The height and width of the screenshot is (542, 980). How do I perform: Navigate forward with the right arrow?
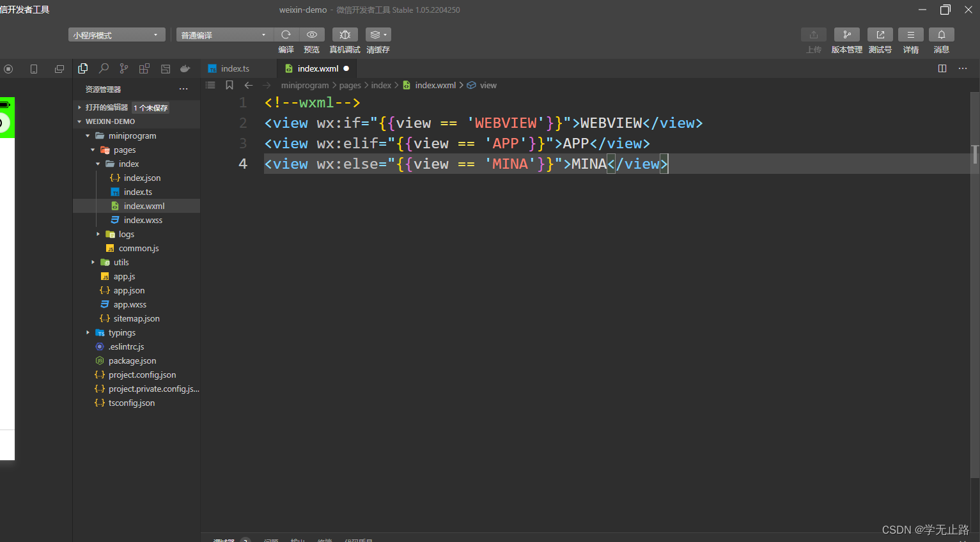pos(267,85)
